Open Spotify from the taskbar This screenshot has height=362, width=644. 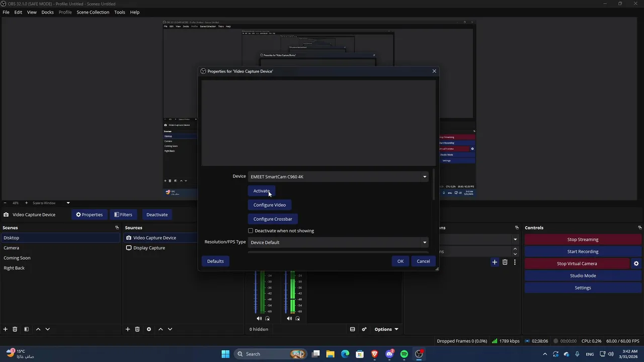pyautogui.click(x=404, y=354)
